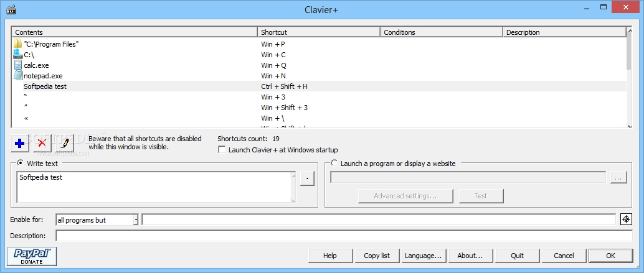This screenshot has width=644, height=273.
Task: Click the blue plus add shortcut icon
Action: 19,143
